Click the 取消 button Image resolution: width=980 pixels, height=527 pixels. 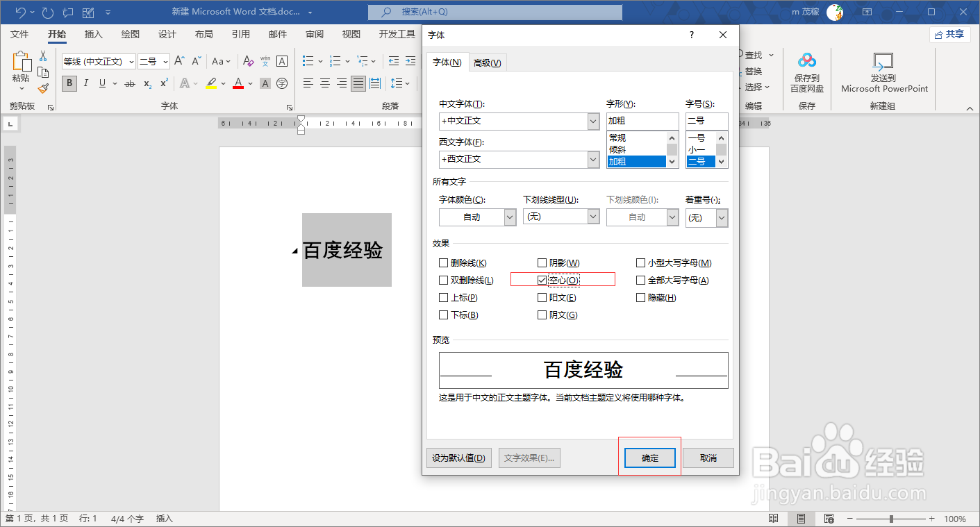(708, 458)
